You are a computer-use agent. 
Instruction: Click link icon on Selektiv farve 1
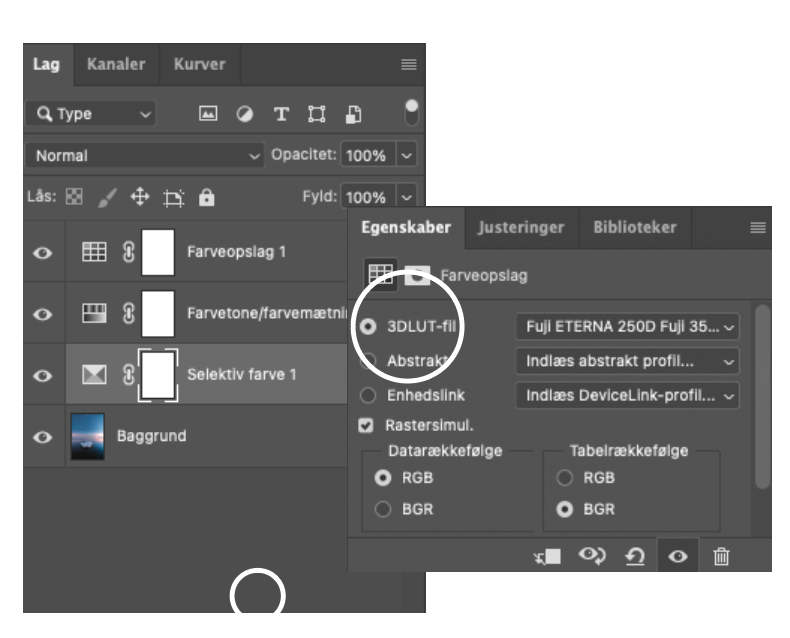pos(128,374)
